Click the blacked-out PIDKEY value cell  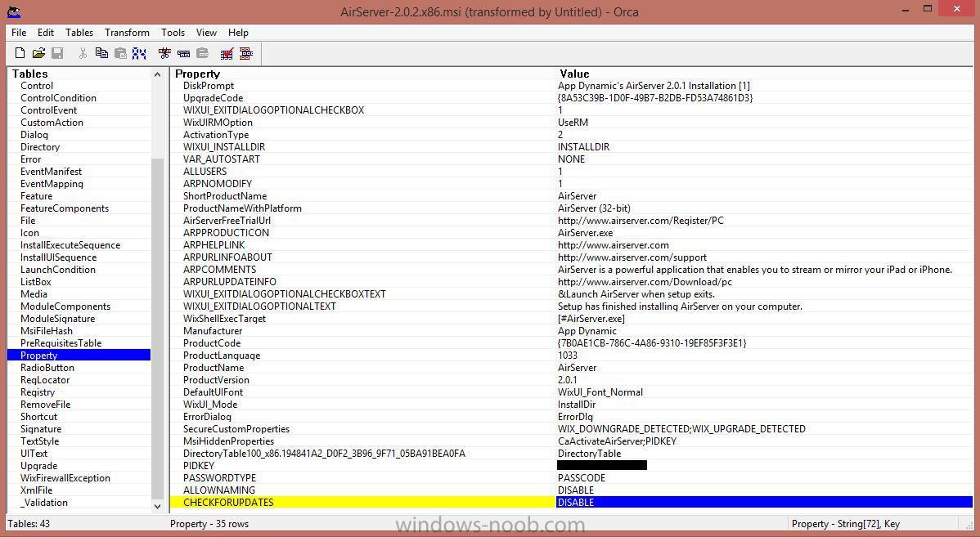click(602, 465)
